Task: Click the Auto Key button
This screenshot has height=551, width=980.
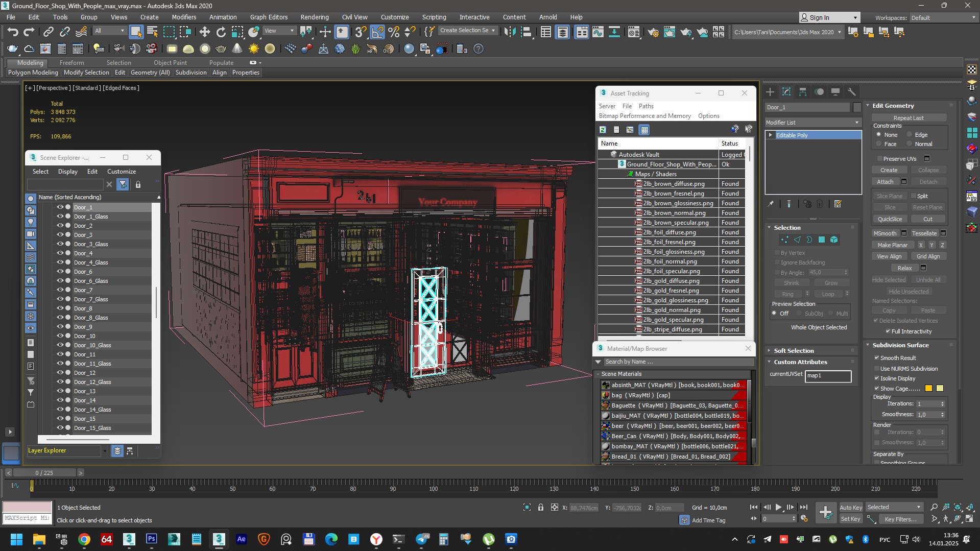Action: click(851, 508)
